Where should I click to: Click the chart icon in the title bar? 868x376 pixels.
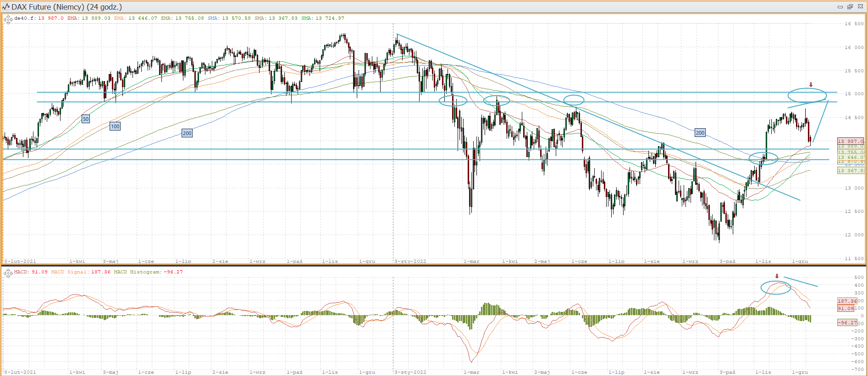6,7
